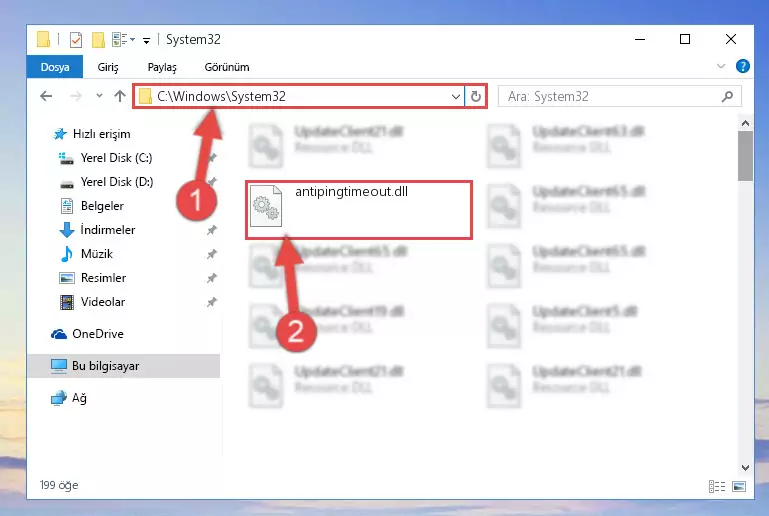
Task: Click the pin icon next to Resimler
Action: click(211, 278)
